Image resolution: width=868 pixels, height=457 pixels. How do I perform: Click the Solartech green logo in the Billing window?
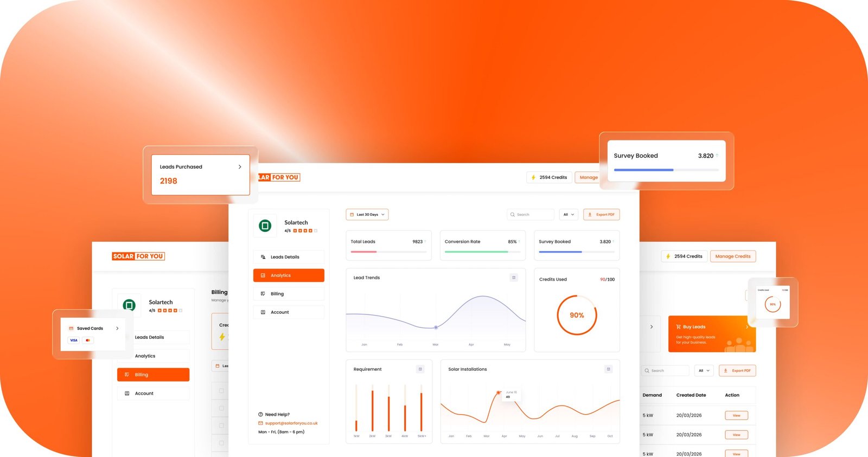[x=129, y=305]
